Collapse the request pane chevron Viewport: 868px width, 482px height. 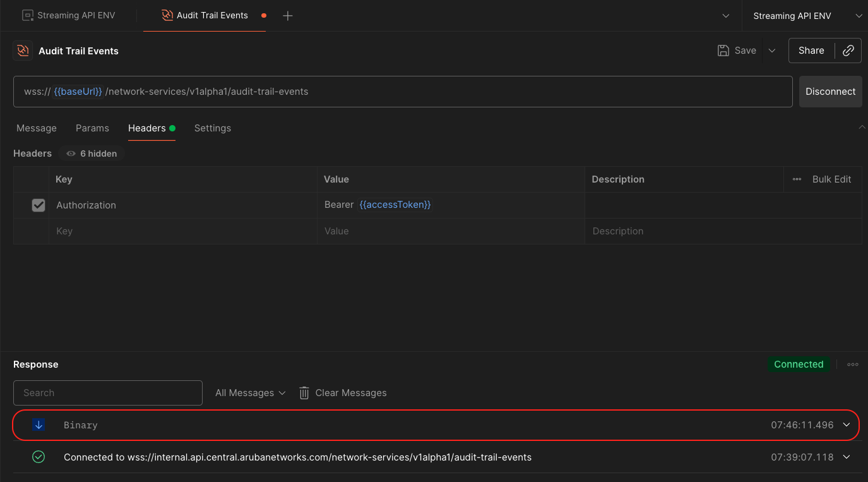tap(862, 128)
